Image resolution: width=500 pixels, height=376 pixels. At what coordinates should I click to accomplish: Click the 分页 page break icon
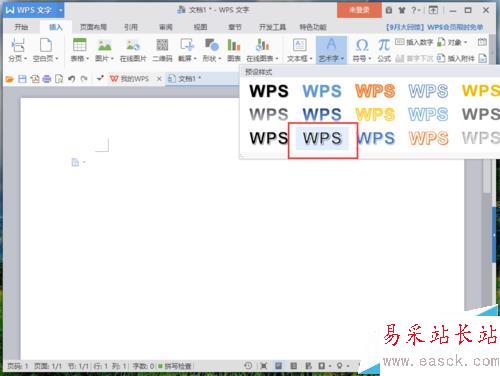pos(18,45)
